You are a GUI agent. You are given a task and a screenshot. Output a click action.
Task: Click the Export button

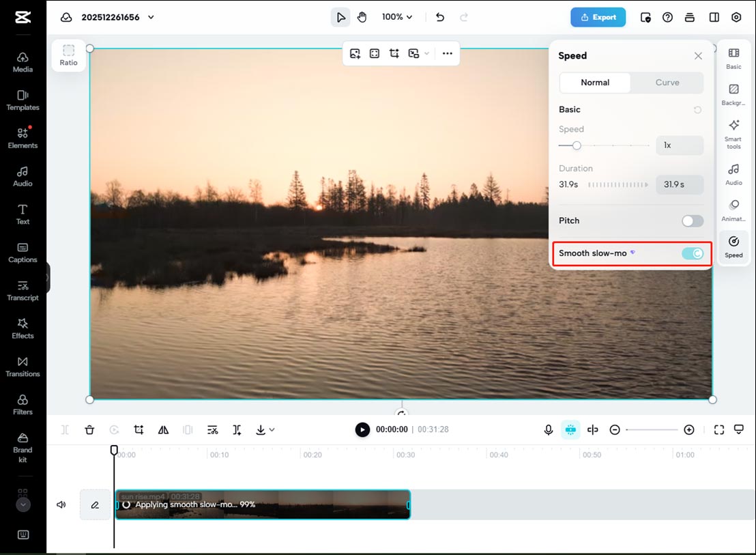[598, 17]
